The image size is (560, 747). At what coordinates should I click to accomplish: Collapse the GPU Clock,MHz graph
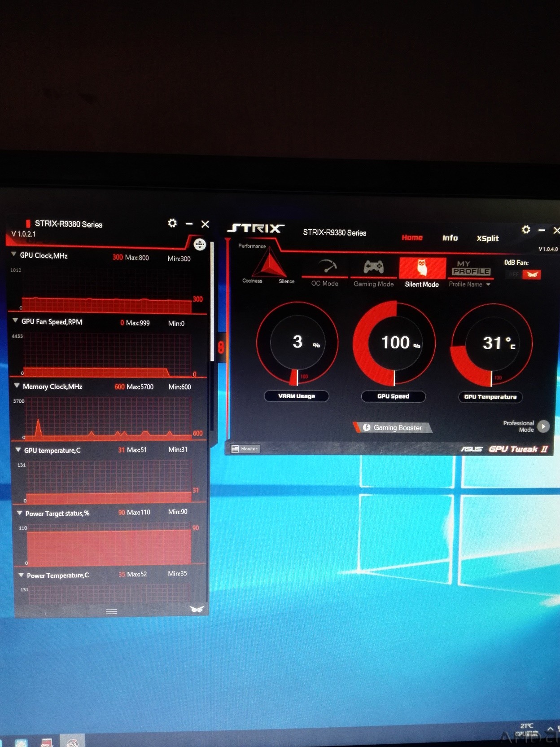(x=14, y=255)
